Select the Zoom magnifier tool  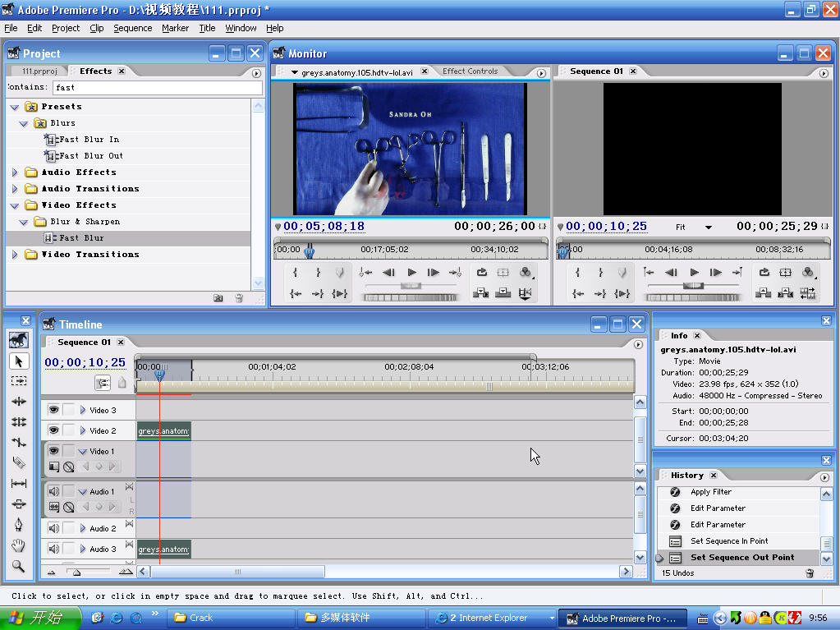pos(19,566)
